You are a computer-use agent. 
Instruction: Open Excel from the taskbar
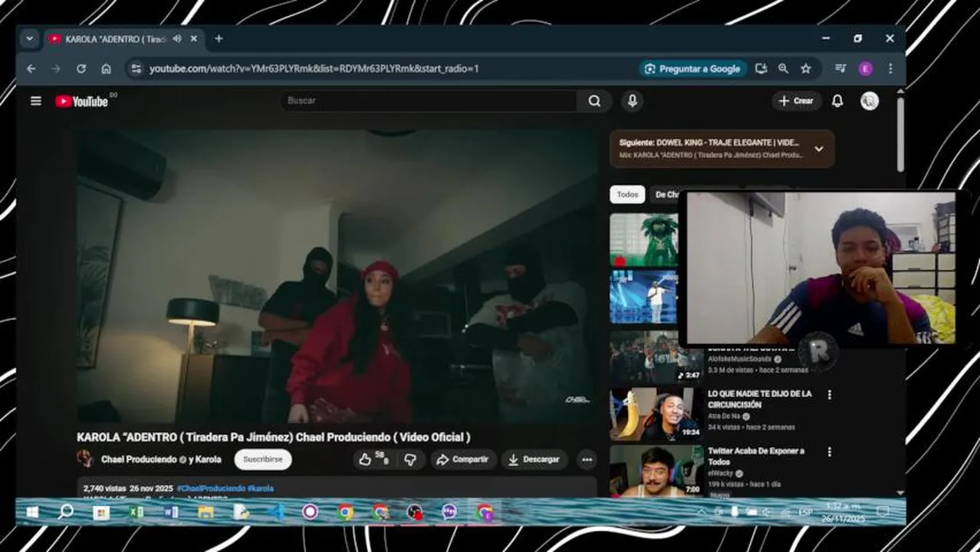[136, 511]
